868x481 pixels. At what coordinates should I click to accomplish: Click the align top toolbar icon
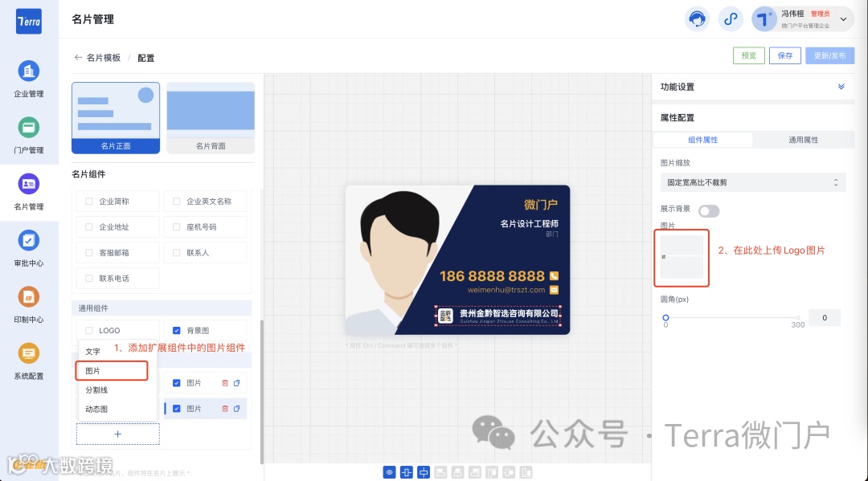pos(492,472)
